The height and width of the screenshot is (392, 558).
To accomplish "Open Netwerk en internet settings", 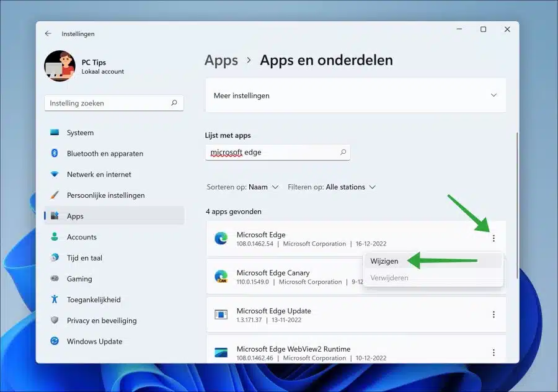I will point(114,174).
